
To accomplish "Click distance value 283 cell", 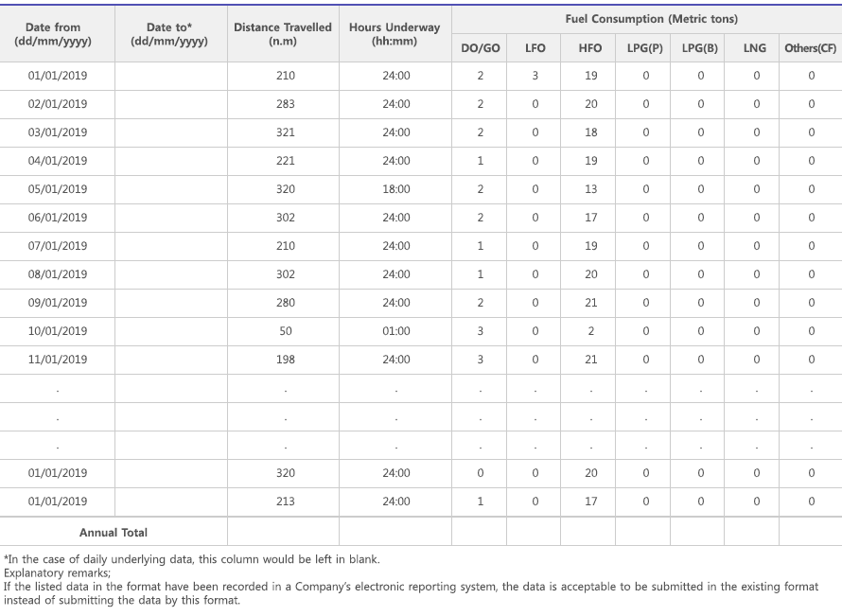I will [285, 104].
